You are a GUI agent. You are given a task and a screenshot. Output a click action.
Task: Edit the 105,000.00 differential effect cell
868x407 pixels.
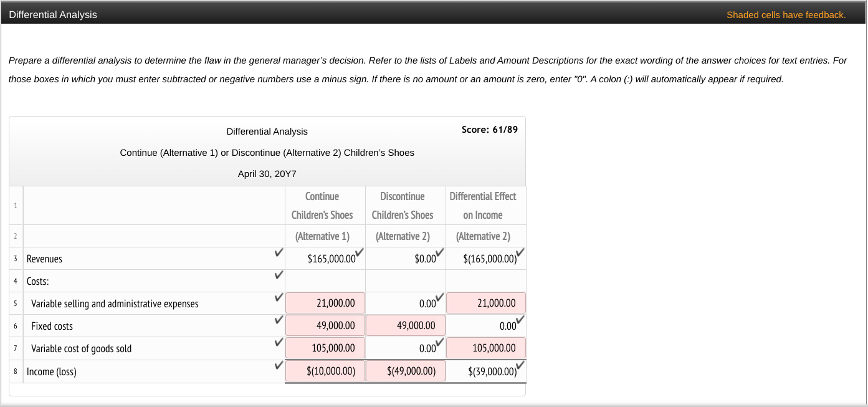click(486, 348)
